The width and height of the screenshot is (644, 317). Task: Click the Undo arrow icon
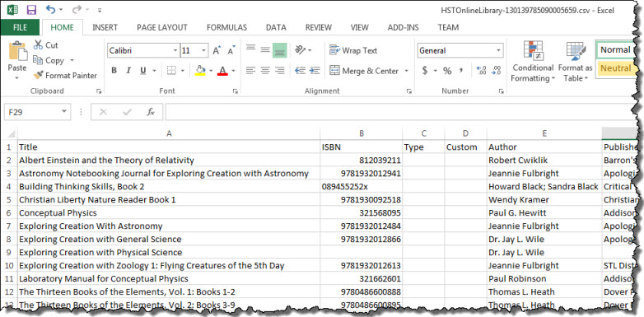[50, 9]
